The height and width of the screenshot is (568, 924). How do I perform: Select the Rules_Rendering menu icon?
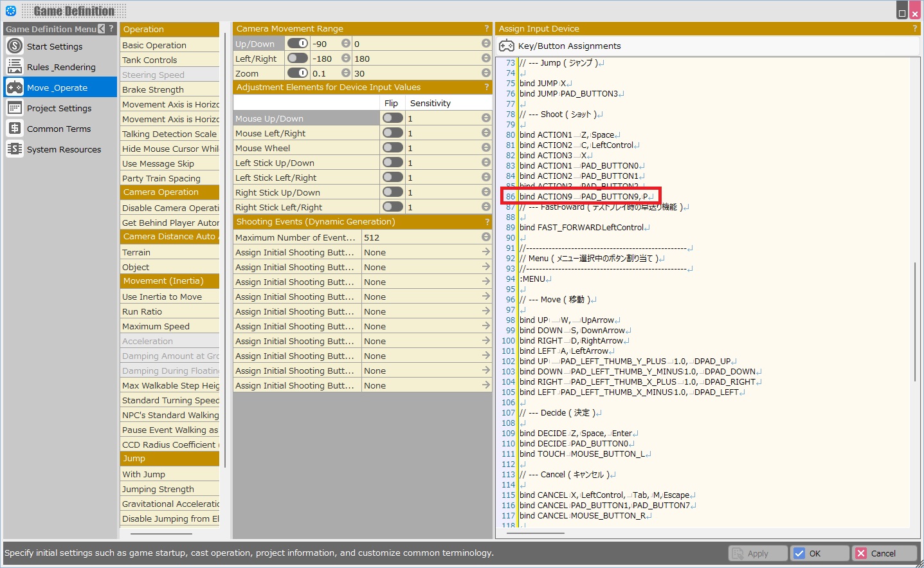15,67
